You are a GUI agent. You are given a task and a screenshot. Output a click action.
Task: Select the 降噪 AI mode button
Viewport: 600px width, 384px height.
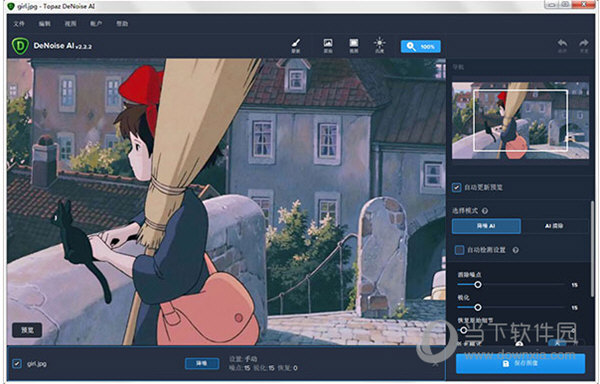tap(486, 226)
